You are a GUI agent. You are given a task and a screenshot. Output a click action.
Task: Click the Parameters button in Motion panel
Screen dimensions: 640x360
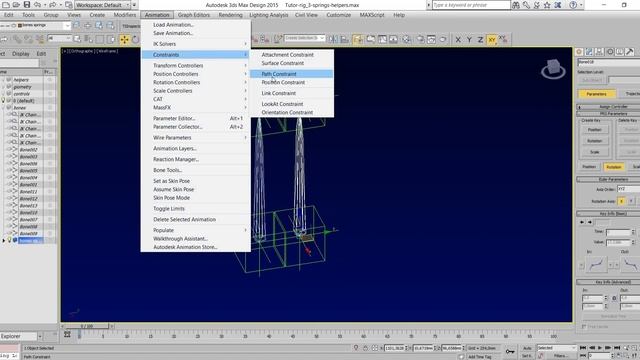coord(596,94)
